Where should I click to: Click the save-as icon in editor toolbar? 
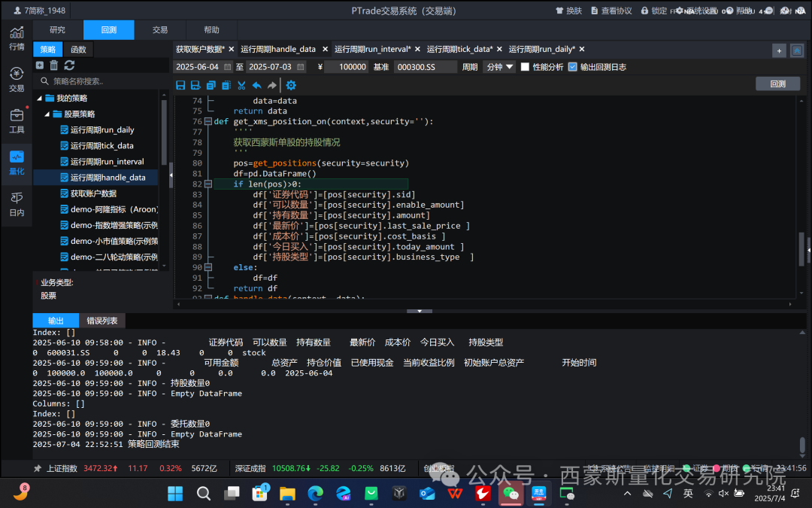click(195, 86)
